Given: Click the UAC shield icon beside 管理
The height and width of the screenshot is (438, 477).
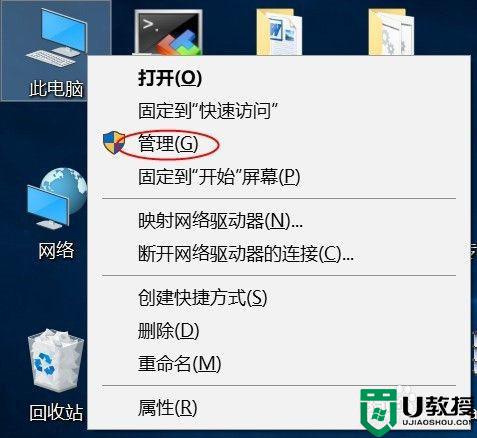Looking at the screenshot, I should pos(114,142).
